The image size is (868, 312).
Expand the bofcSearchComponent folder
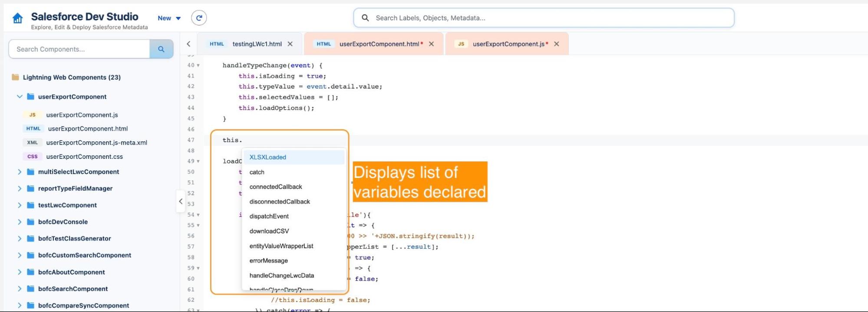click(20, 289)
